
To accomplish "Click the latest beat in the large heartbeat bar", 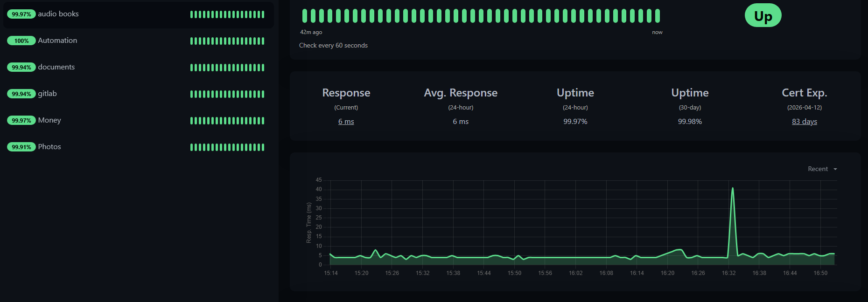I will (657, 16).
